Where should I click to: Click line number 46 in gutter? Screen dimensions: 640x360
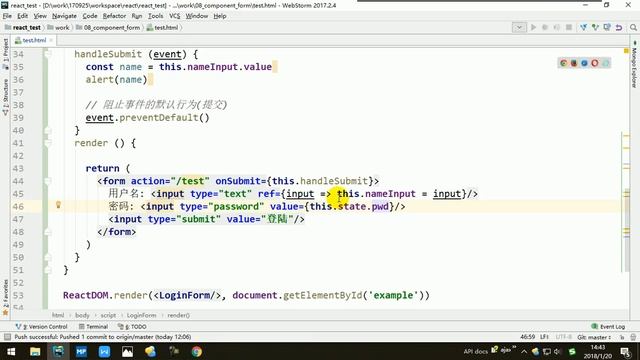tap(18, 207)
